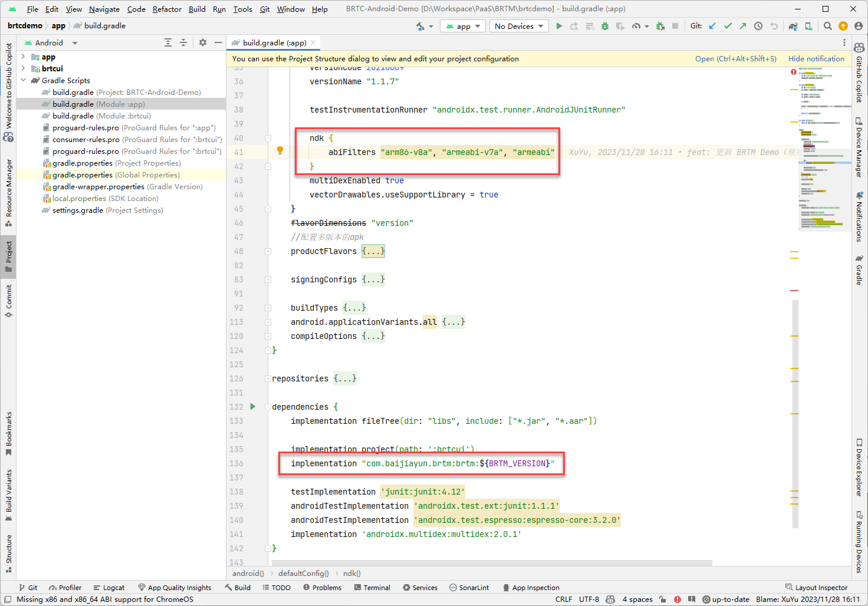Sync project with Gradle files icon
This screenshot has width=868, height=606.
[793, 26]
